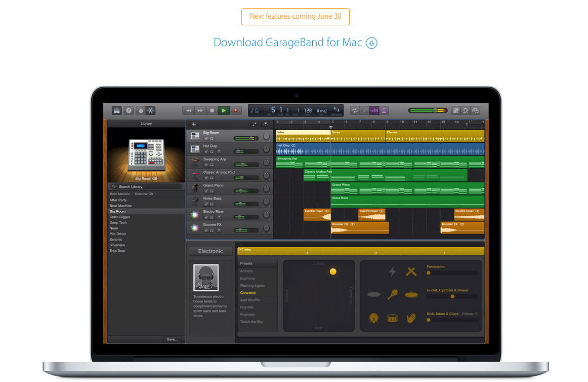Toggle input monitoring on Boomer FX track

pyautogui.click(x=219, y=230)
